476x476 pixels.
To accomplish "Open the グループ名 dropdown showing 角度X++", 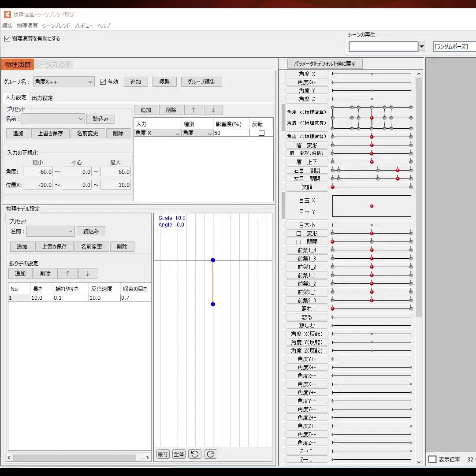I will (x=63, y=82).
